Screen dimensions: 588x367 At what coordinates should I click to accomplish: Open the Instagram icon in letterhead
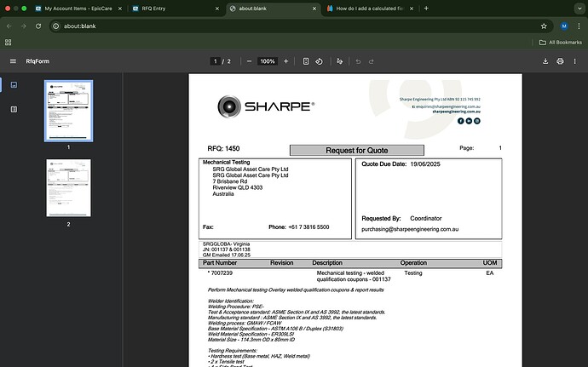pyautogui.click(x=477, y=121)
